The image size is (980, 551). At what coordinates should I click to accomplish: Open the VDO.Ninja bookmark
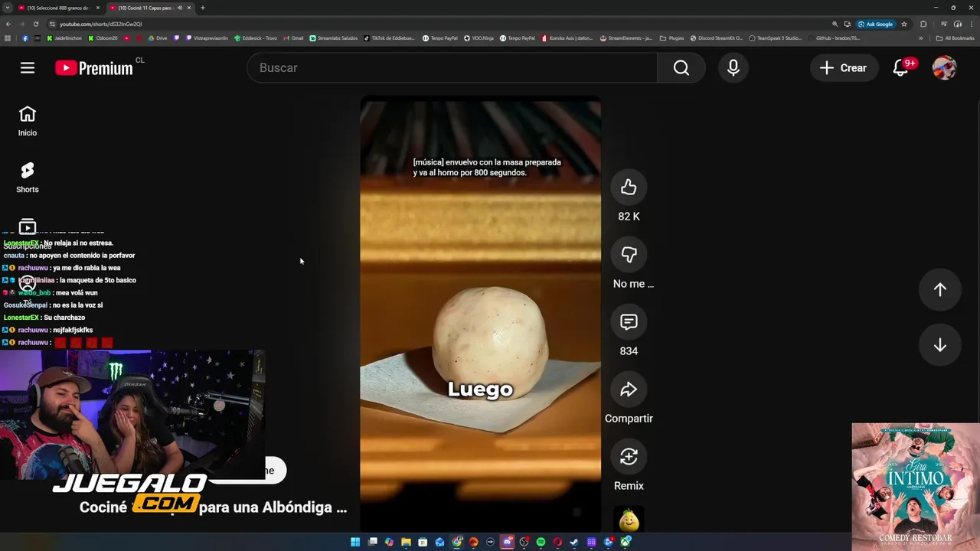(x=479, y=38)
